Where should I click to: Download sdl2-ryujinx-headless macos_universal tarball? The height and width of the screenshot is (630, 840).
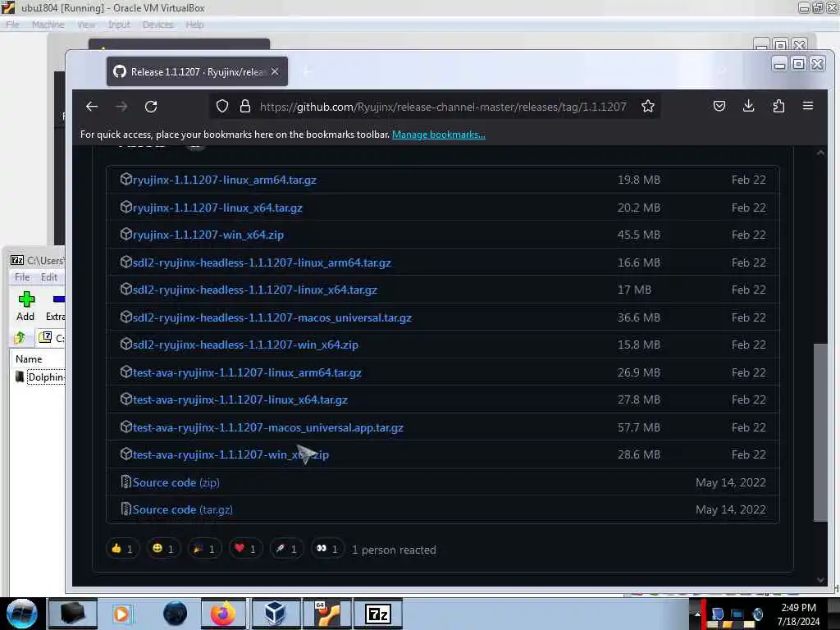[272, 317]
